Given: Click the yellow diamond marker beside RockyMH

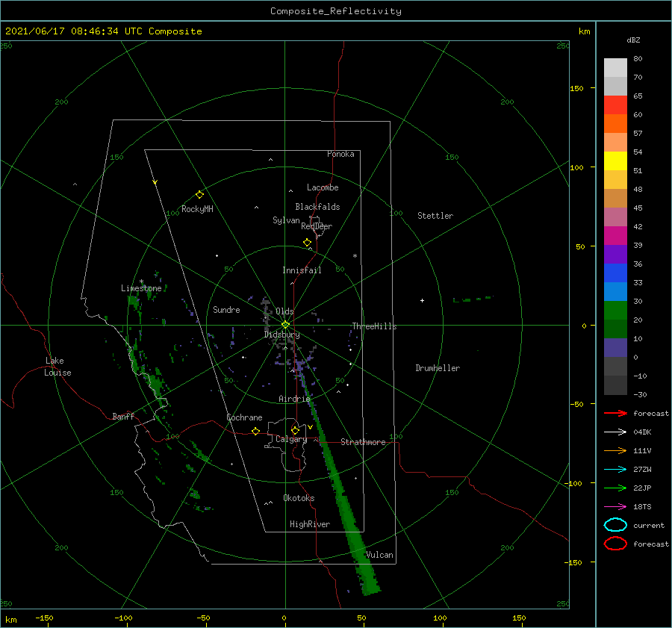Looking at the screenshot, I should click(199, 195).
